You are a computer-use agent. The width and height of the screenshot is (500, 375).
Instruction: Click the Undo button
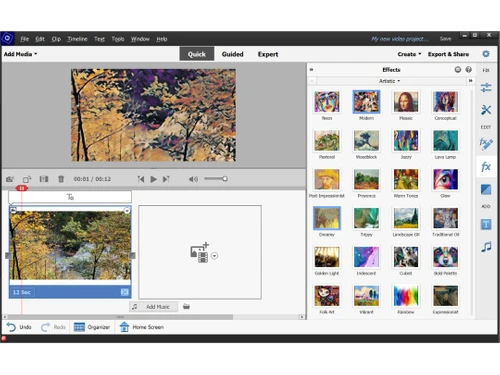pos(19,327)
